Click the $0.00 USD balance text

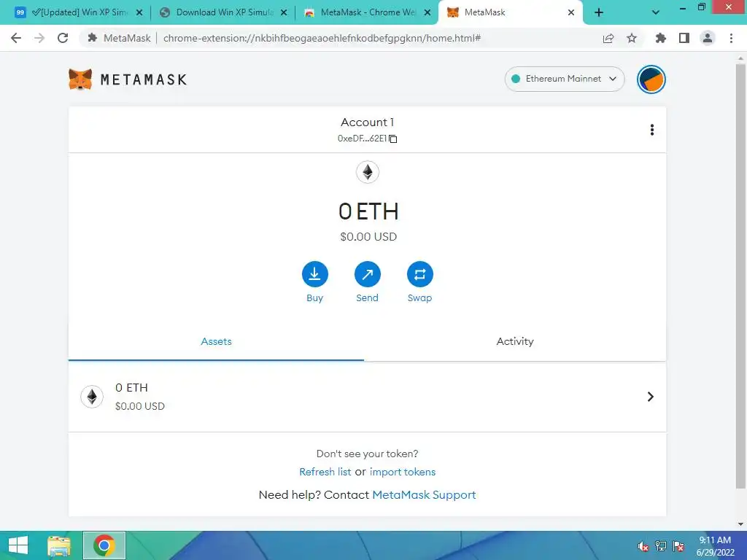click(368, 237)
